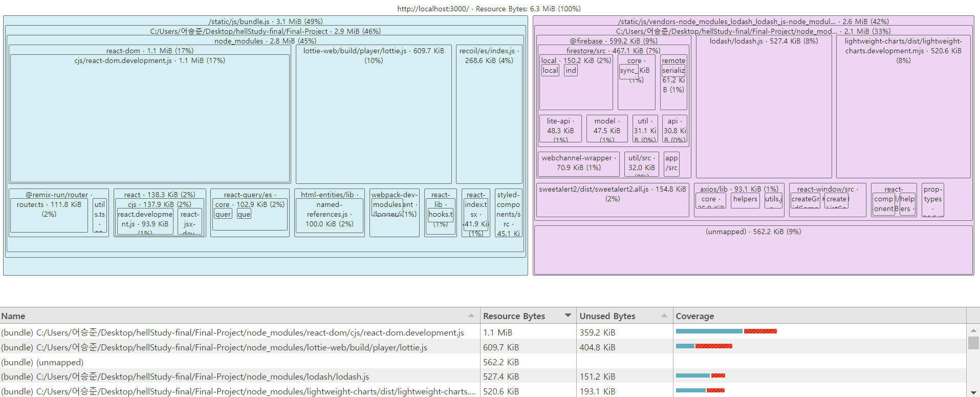Select the lottie-web lottie.js treemap block
Screen dimensions: 980x397
coord(374,114)
